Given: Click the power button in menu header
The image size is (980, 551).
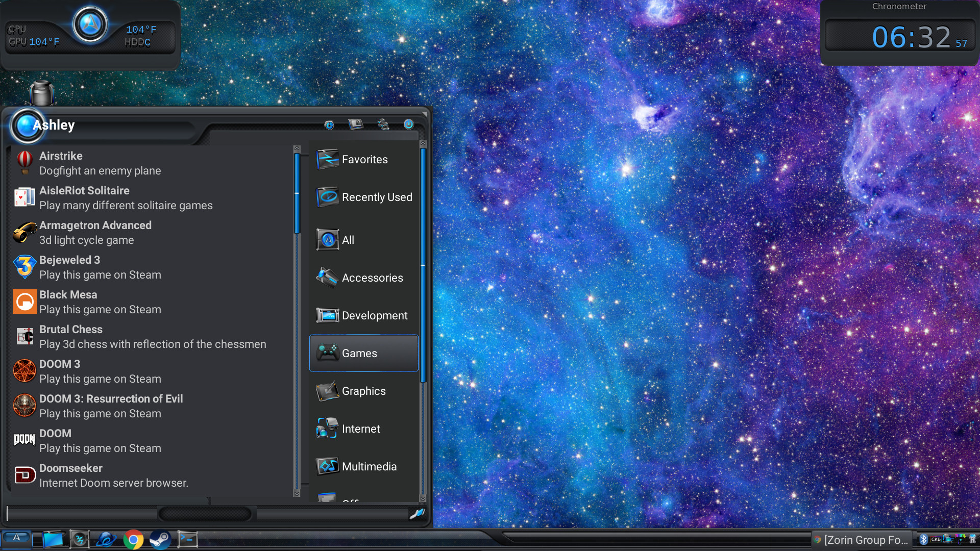Looking at the screenshot, I should click(x=408, y=124).
